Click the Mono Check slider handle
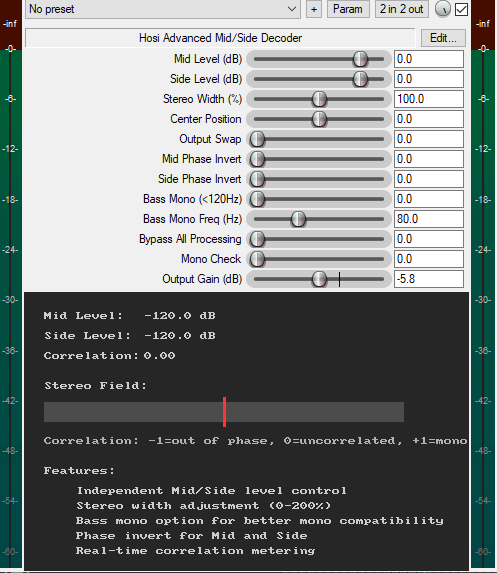Image resolution: width=497 pixels, height=573 pixels. coord(257,259)
